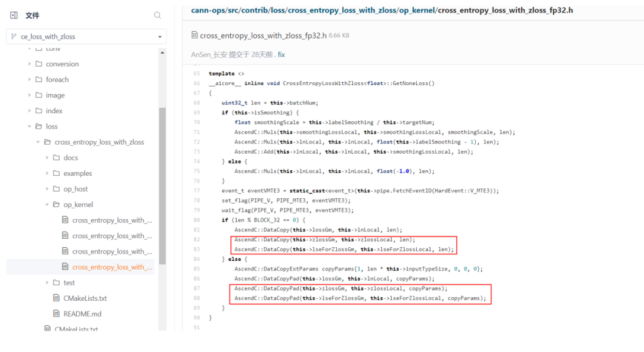The width and height of the screenshot is (644, 352).
Task: Expand the foreach folder chevron
Action: tap(30, 79)
